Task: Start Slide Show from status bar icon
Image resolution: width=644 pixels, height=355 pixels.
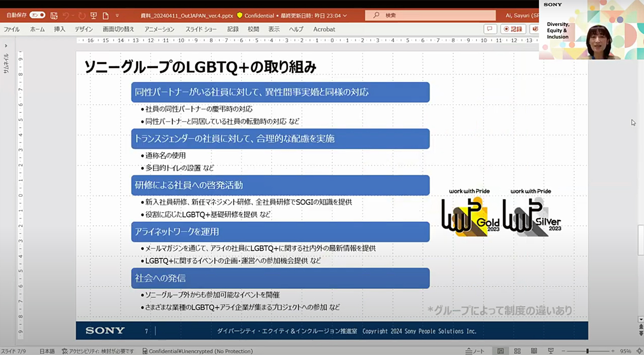Action: click(x=550, y=351)
